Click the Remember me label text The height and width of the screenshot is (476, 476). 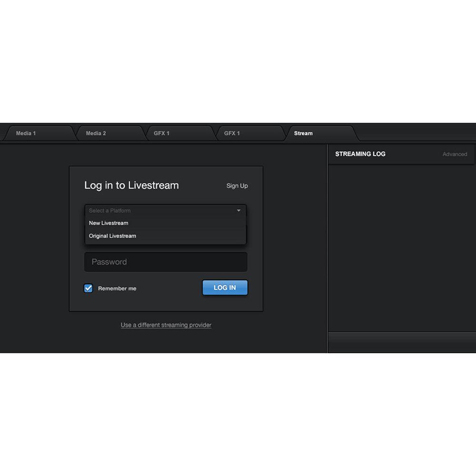117,288
